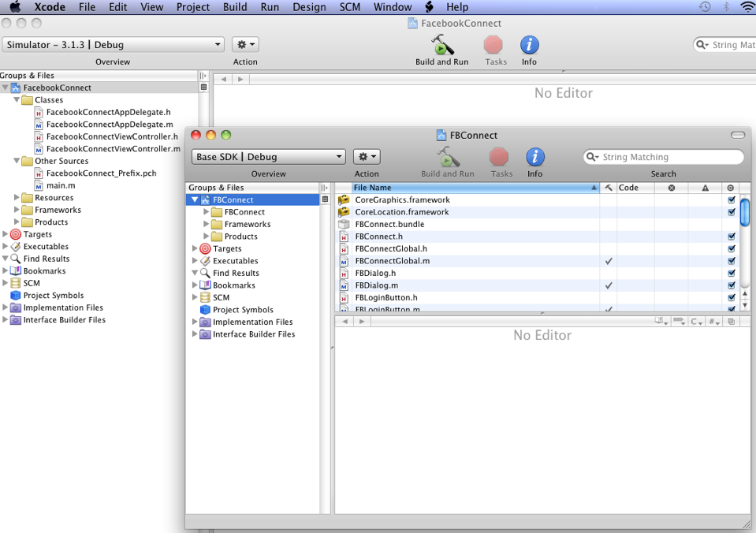The height and width of the screenshot is (533, 756).
Task: Uncheck target box for CoreLocation.framework
Action: (732, 212)
